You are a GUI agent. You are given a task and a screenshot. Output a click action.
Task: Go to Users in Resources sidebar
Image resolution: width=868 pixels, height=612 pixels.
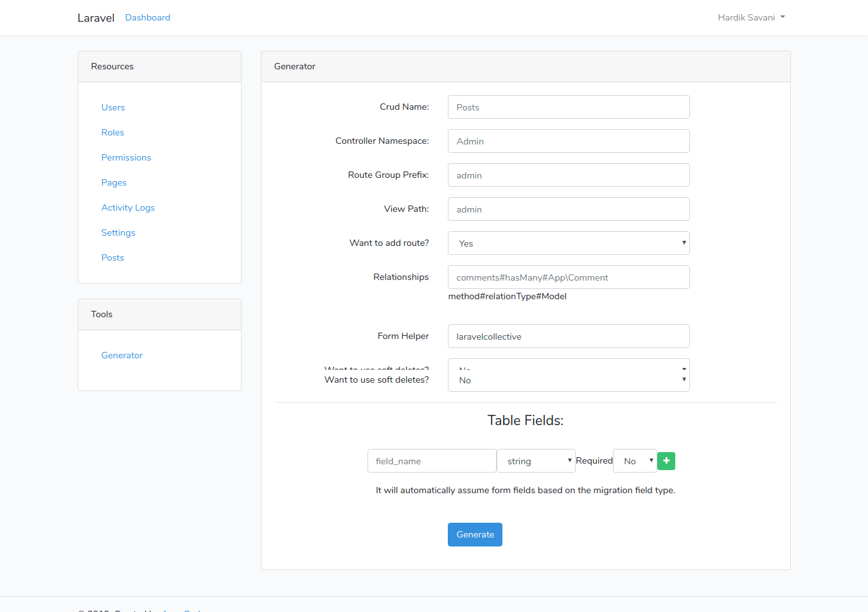[113, 107]
